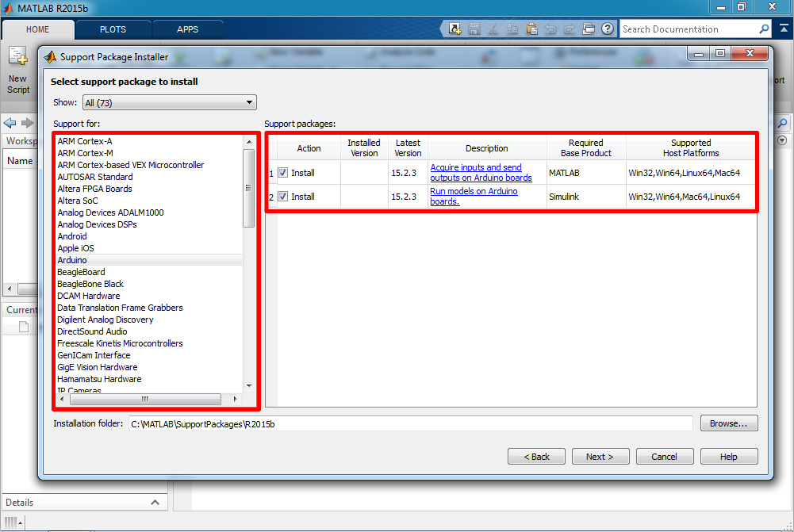The image size is (794, 532).
Task: Click the Support for list scroll-down arrow
Action: (x=248, y=385)
